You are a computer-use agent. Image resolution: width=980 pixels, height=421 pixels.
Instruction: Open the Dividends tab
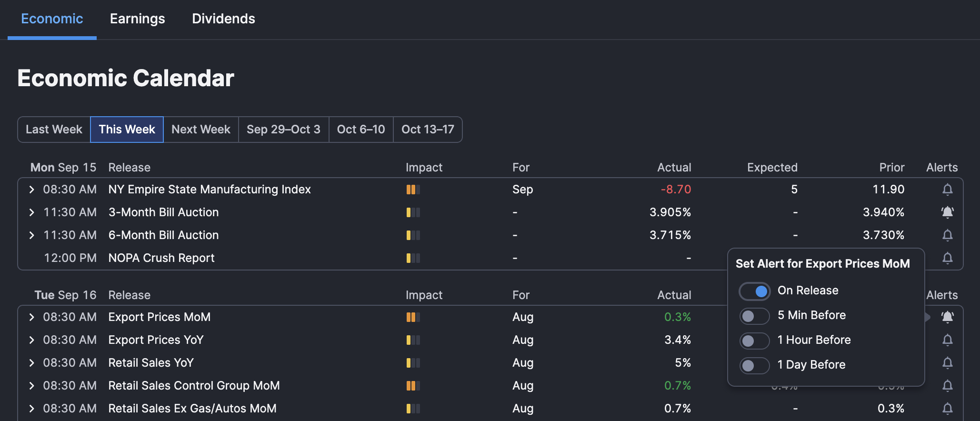coord(223,19)
